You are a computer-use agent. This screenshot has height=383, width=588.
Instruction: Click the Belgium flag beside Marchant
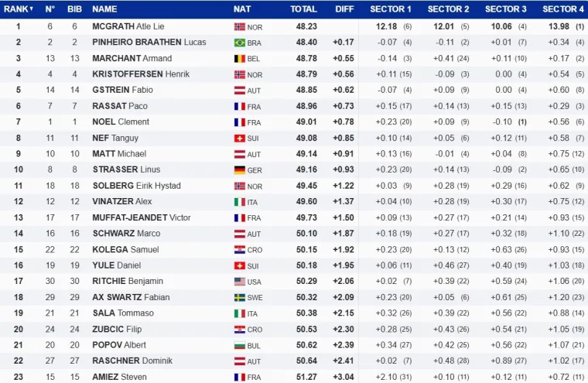239,59
